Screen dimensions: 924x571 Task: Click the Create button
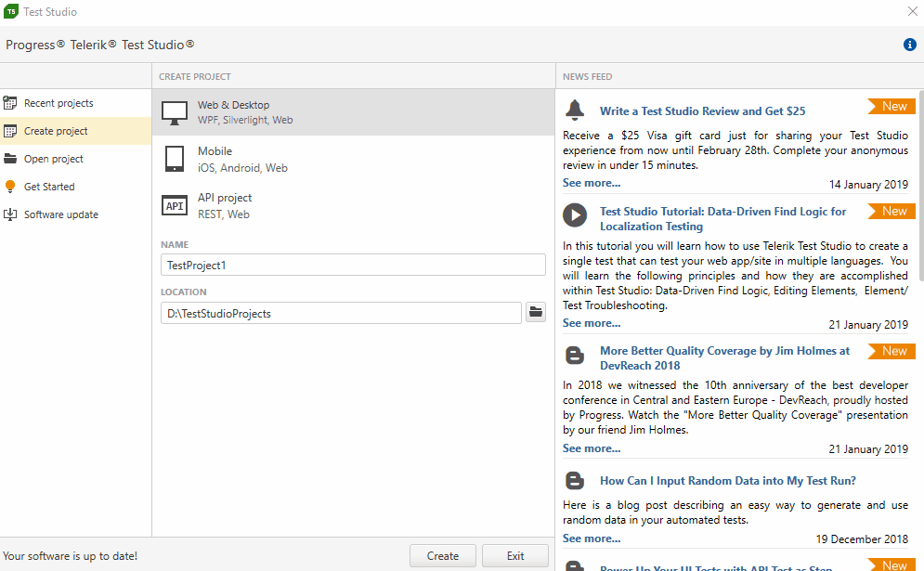443,555
